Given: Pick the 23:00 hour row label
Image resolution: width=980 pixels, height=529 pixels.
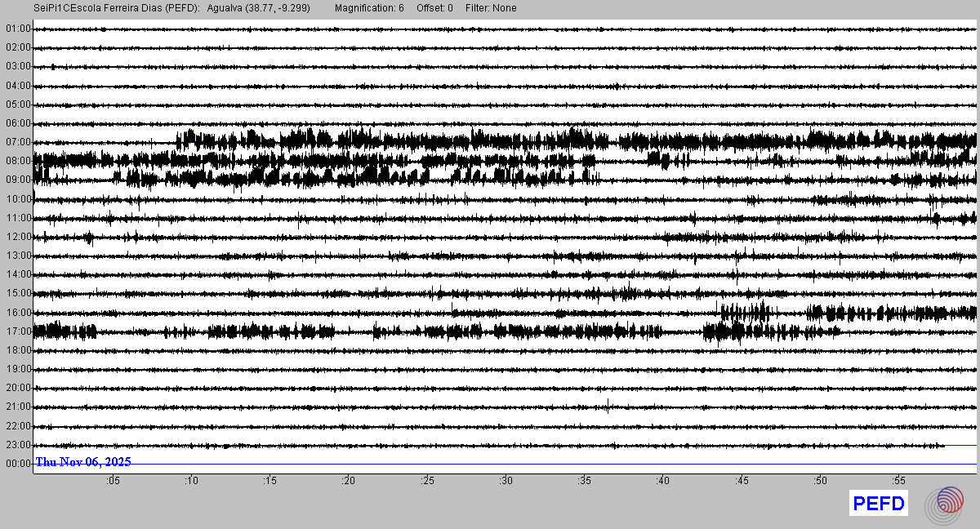Looking at the screenshot, I should pyautogui.click(x=18, y=445).
